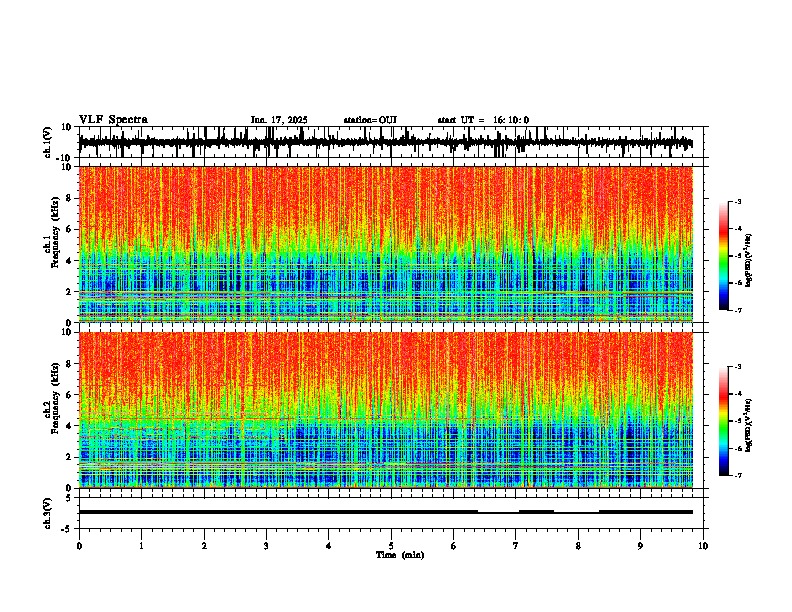Viewport: 792px width, 612px height.
Task: Click the ch.1 spectrogram plot
Action: point(386,244)
